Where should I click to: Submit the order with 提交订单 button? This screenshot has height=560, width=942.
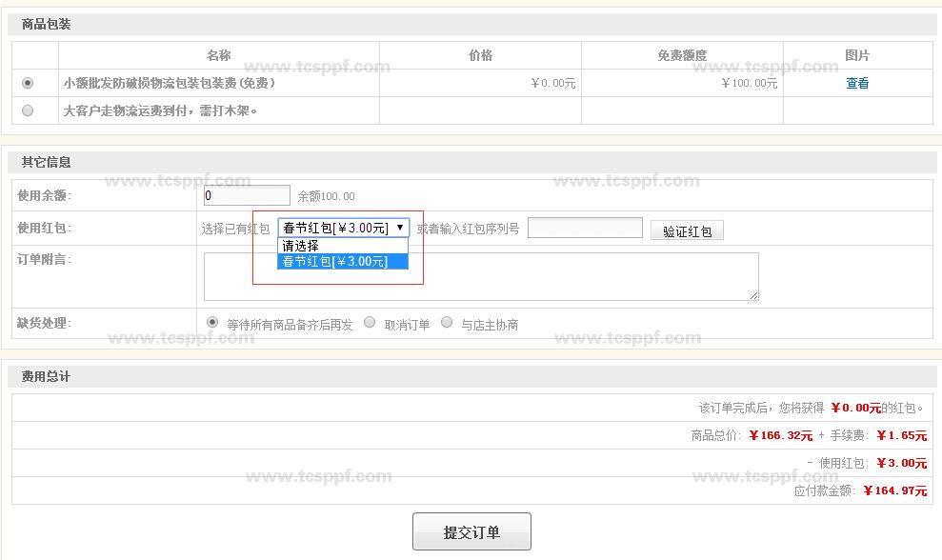tap(471, 531)
